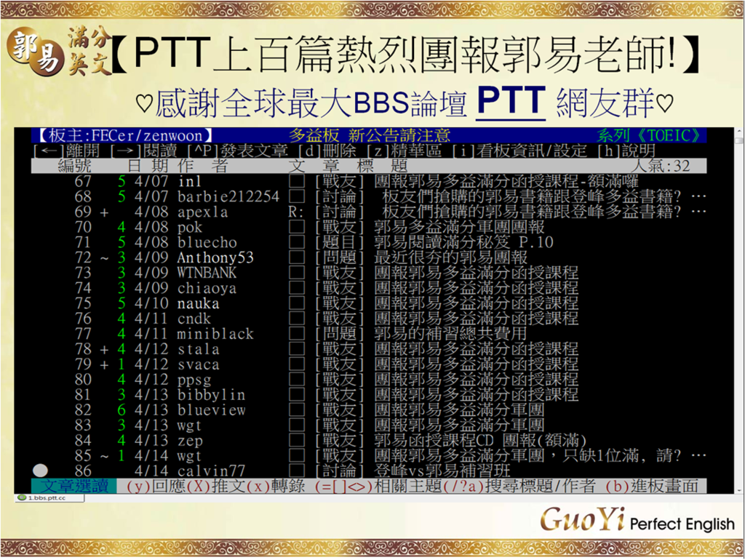Click author blueview
This screenshot has width=745, height=560.
(211, 410)
